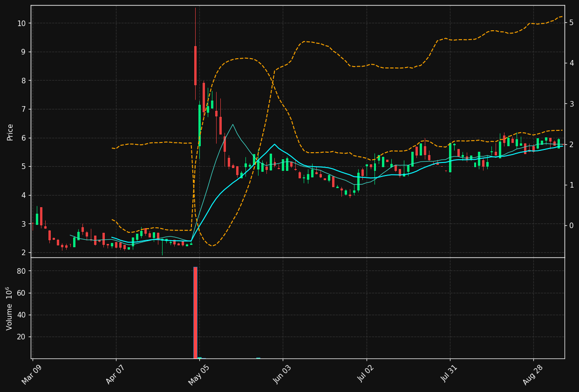Click volume axis value 80
This screenshot has width=579, height=392.
pyautogui.click(x=22, y=271)
